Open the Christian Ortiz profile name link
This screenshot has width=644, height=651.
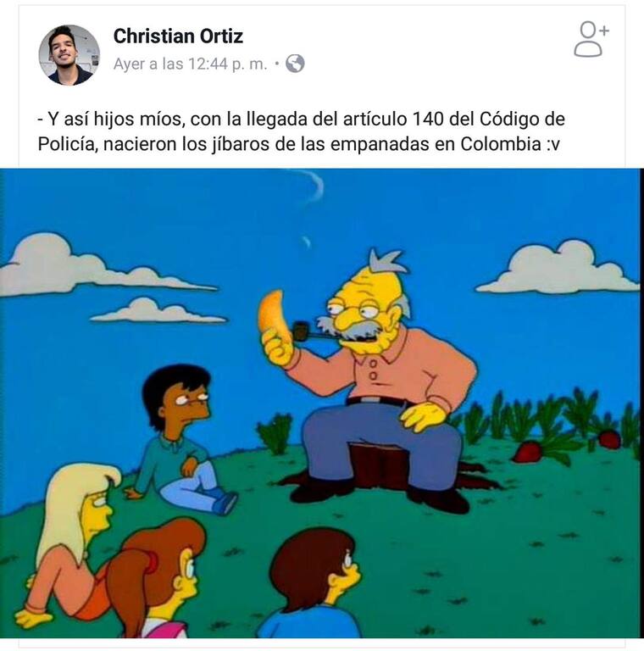click(x=178, y=36)
